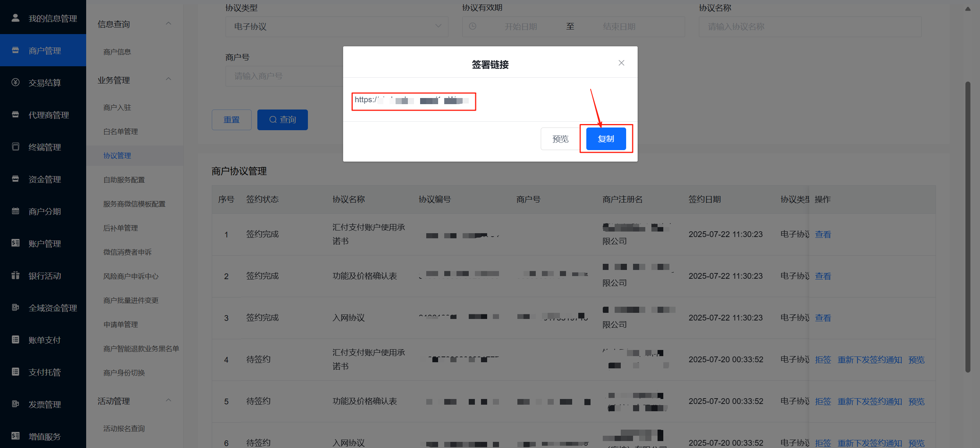Click 查看 link in row 3
Image resolution: width=980 pixels, height=448 pixels.
823,318
